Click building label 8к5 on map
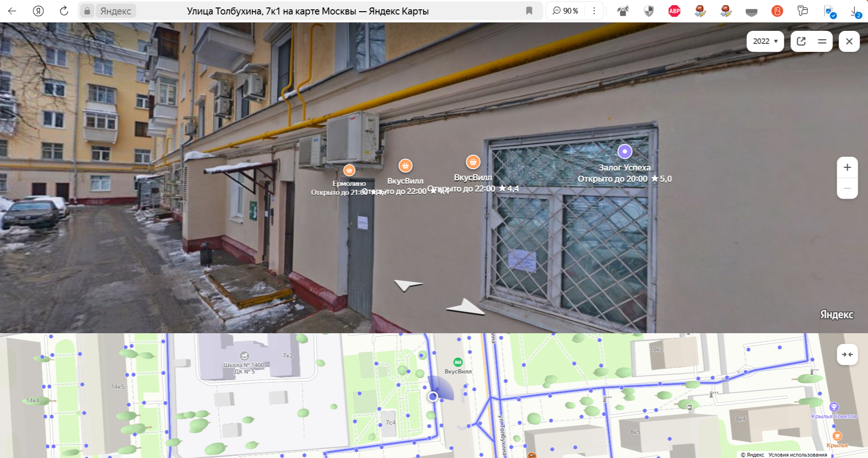Viewport: 868px width, 458px height. [635, 432]
